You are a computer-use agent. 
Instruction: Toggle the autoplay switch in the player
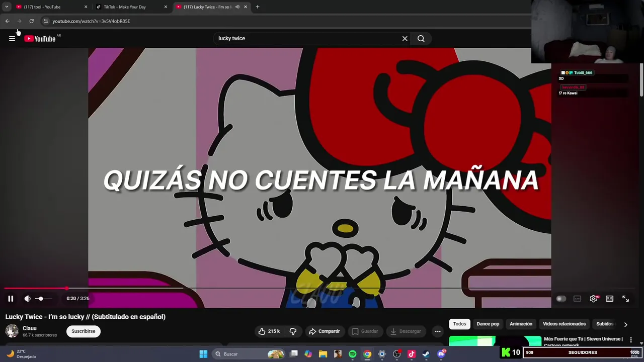pyautogui.click(x=560, y=299)
